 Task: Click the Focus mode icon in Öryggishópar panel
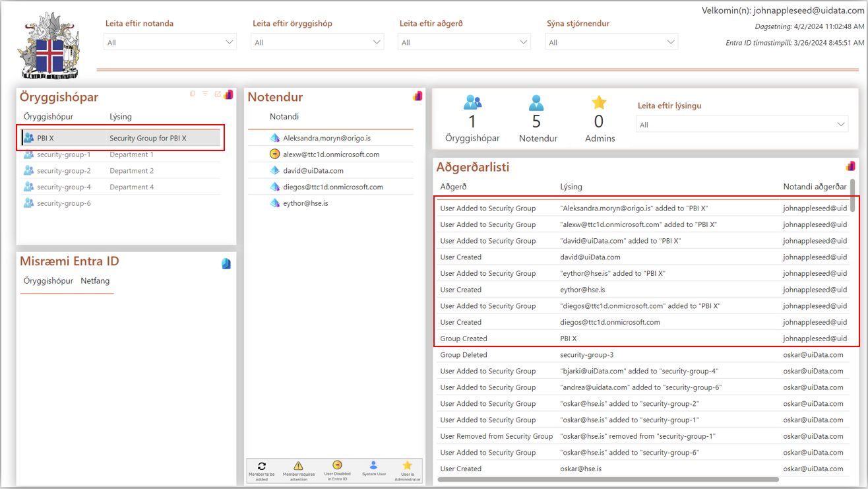(x=218, y=94)
